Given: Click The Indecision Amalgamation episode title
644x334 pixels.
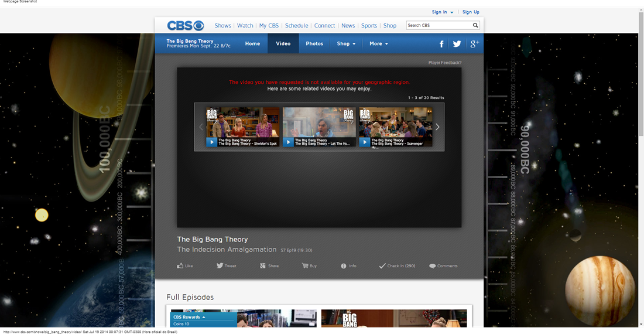Looking at the screenshot, I should pyautogui.click(x=227, y=250).
